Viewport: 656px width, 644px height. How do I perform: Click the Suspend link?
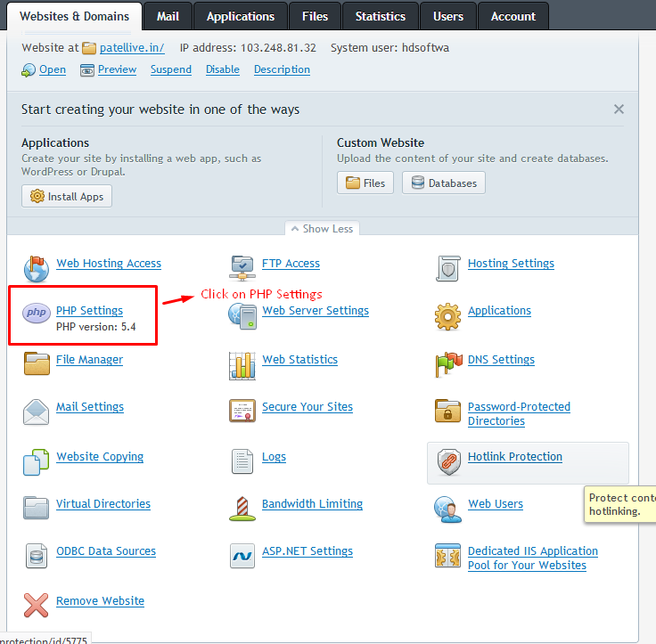coord(171,69)
